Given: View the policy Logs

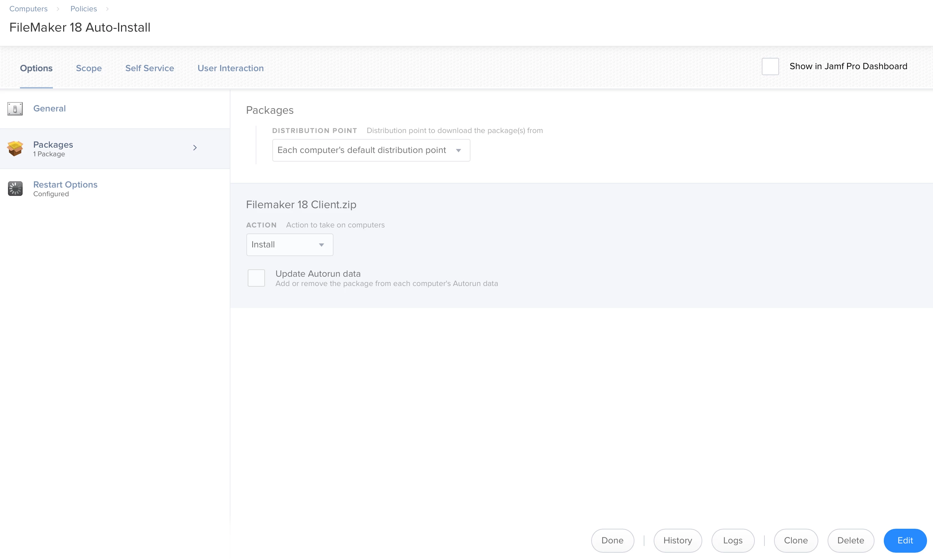Looking at the screenshot, I should [733, 540].
